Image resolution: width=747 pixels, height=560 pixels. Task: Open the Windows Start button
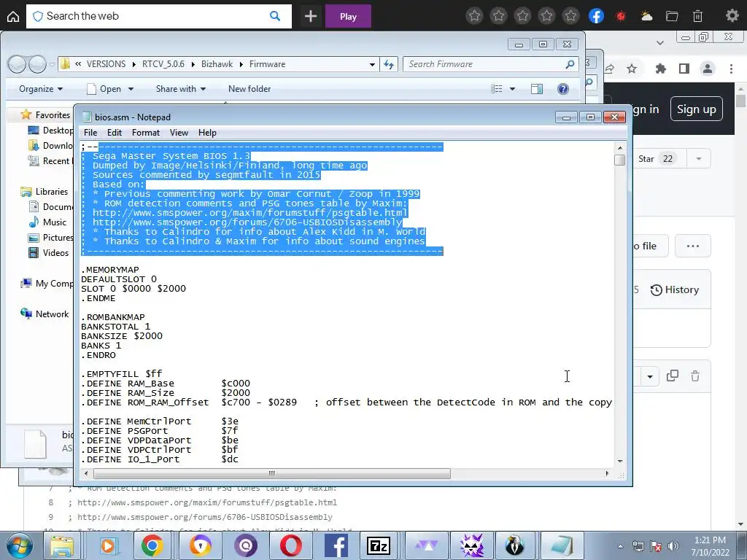19,545
